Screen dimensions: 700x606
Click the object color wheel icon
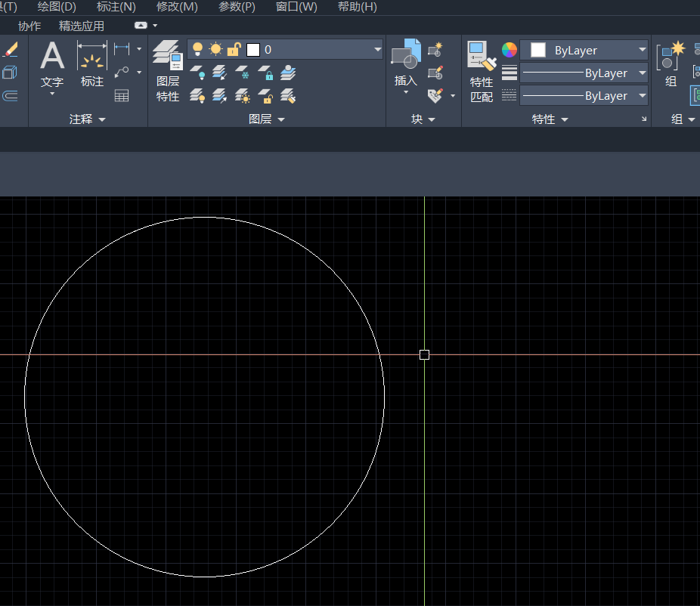click(x=510, y=50)
